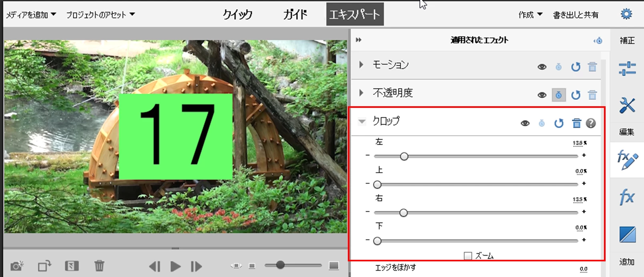Decrease 左 crop with minus button
Image resolution: width=644 pixels, height=277 pixels.
(367, 155)
